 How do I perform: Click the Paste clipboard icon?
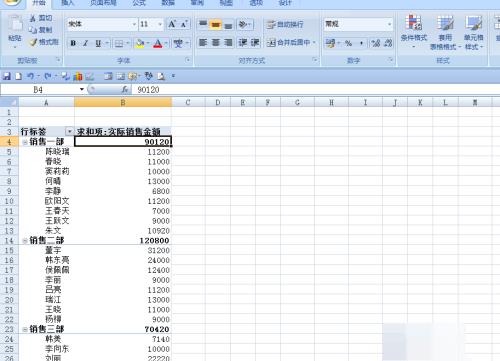(15, 23)
